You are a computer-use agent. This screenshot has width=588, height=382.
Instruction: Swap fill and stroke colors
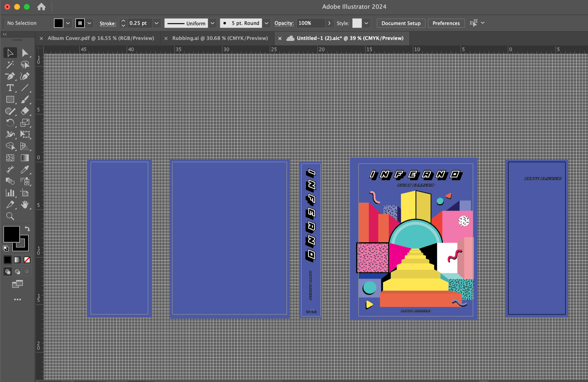pyautogui.click(x=27, y=229)
